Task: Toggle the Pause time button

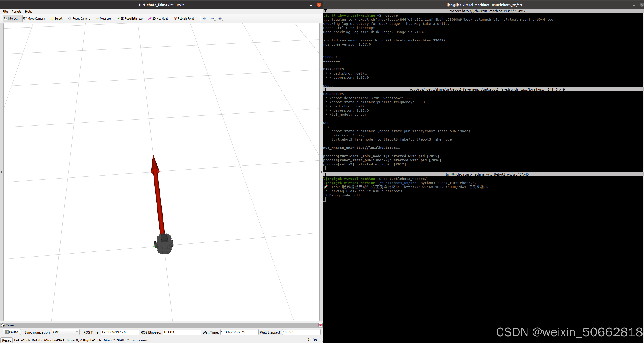Action: pos(12,332)
